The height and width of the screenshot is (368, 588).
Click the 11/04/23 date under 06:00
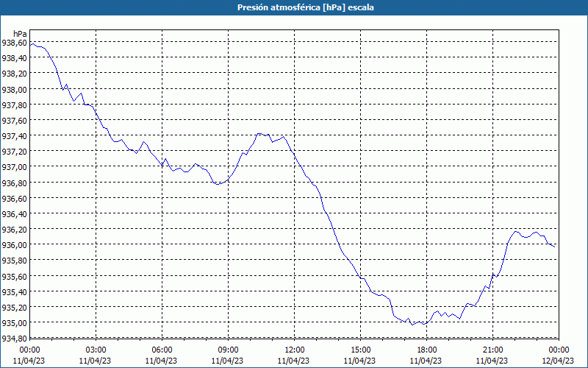coord(161,361)
